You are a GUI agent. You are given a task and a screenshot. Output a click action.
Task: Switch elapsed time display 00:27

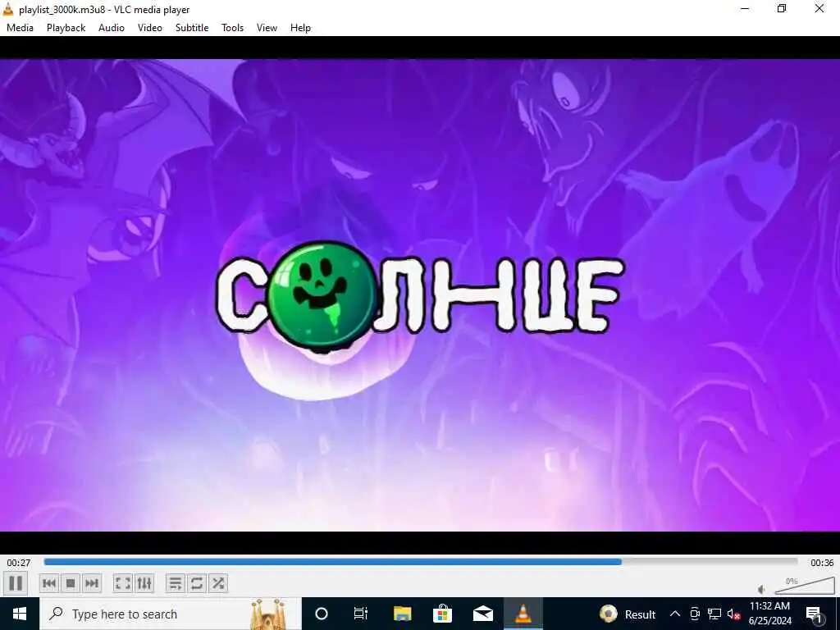tap(19, 563)
